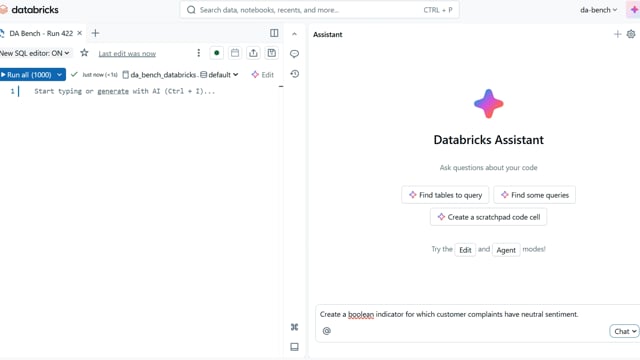Screen dimensions: 640x360
Task: Toggle the bottom panel icon
Action: pyautogui.click(x=294, y=347)
